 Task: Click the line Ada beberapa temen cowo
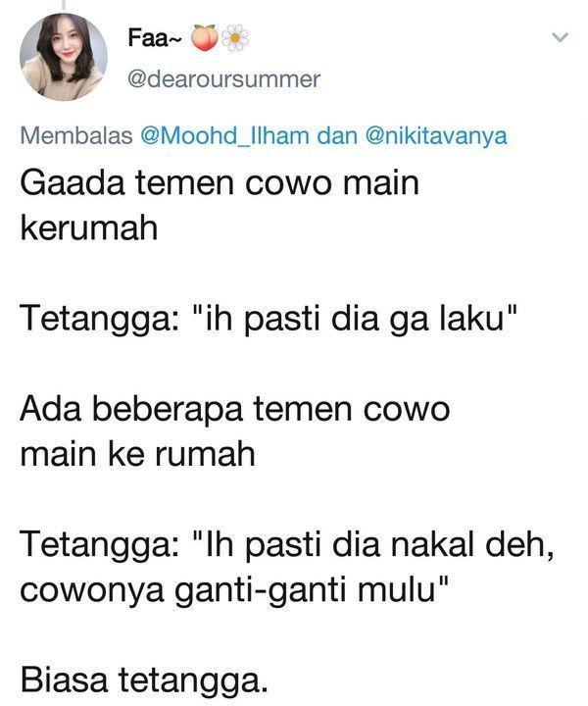pos(235,409)
